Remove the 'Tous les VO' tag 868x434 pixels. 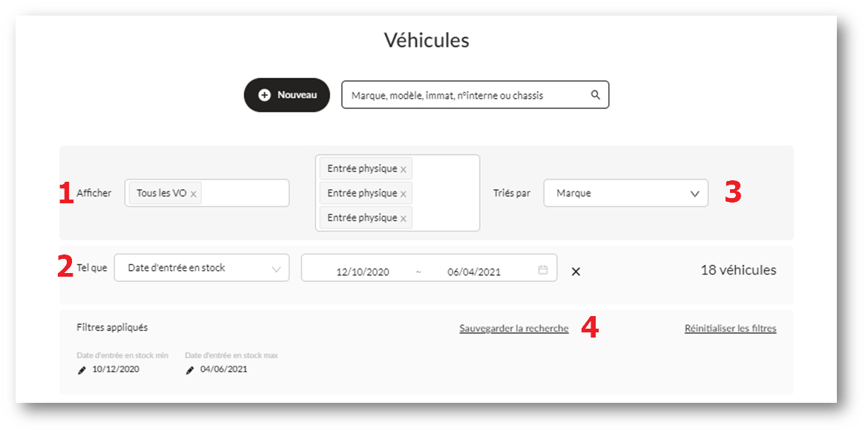pos(193,194)
